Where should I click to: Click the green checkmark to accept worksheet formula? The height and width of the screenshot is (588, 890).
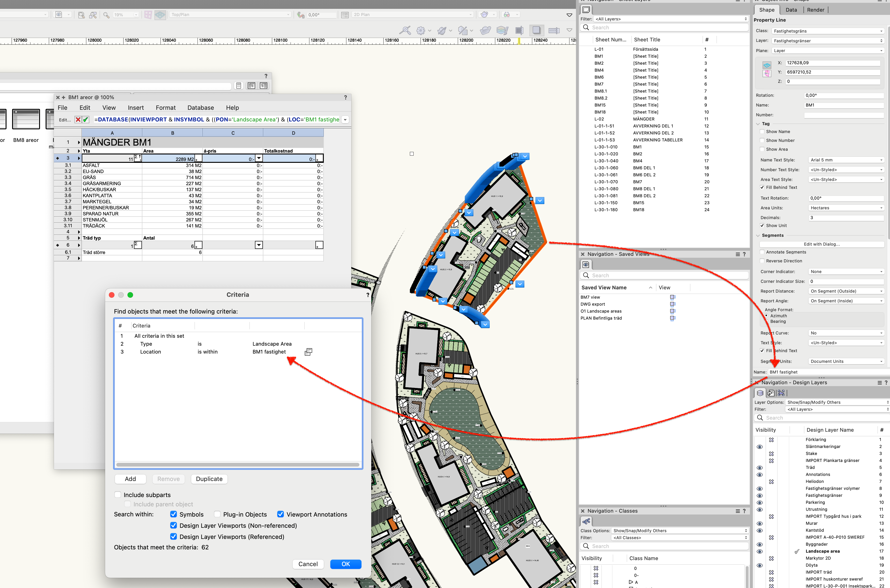coord(86,119)
